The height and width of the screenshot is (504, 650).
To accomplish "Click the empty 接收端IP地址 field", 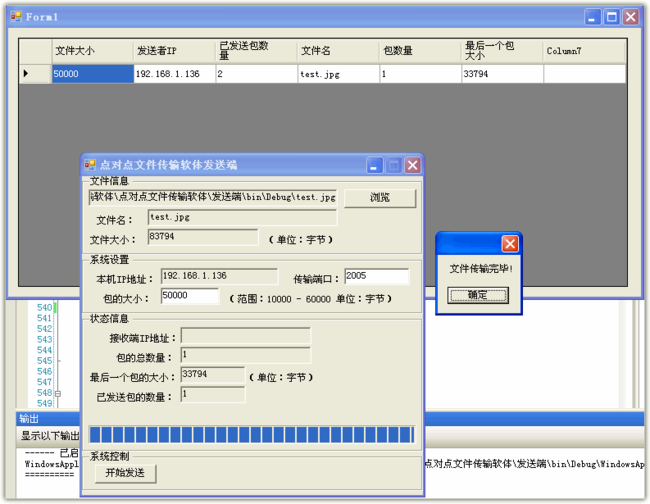I will (246, 336).
